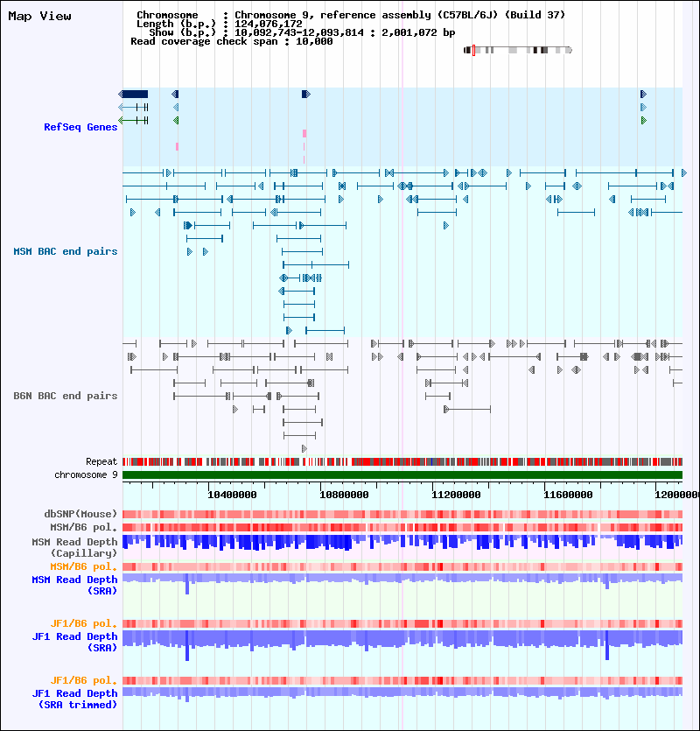Click the MSM Read Depth (SRA) label
Image resolution: width=700 pixels, height=731 pixels.
click(x=74, y=585)
